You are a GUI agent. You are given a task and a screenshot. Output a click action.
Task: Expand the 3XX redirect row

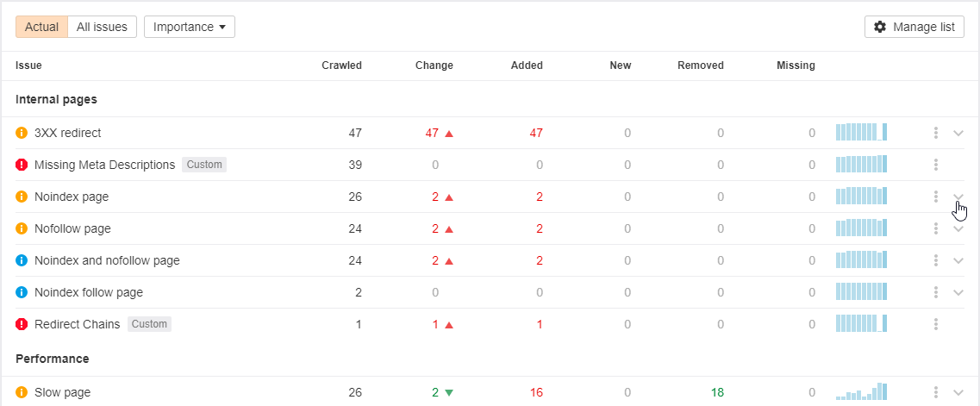point(958,133)
